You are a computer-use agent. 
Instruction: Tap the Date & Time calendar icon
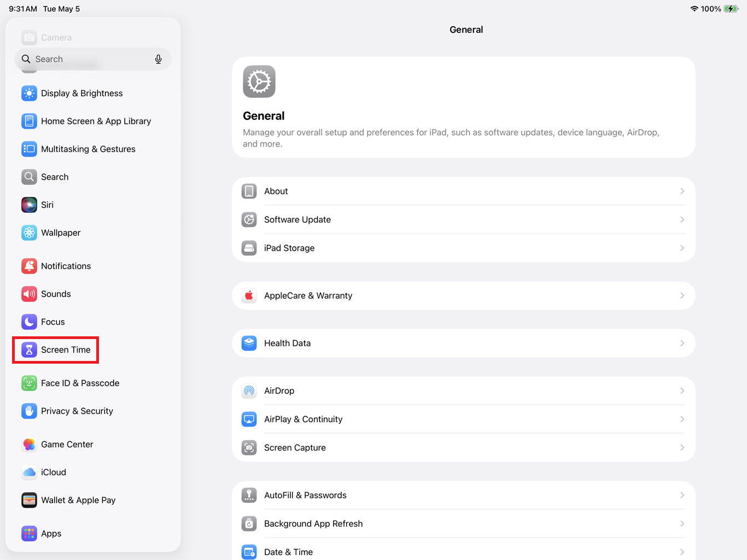249,552
